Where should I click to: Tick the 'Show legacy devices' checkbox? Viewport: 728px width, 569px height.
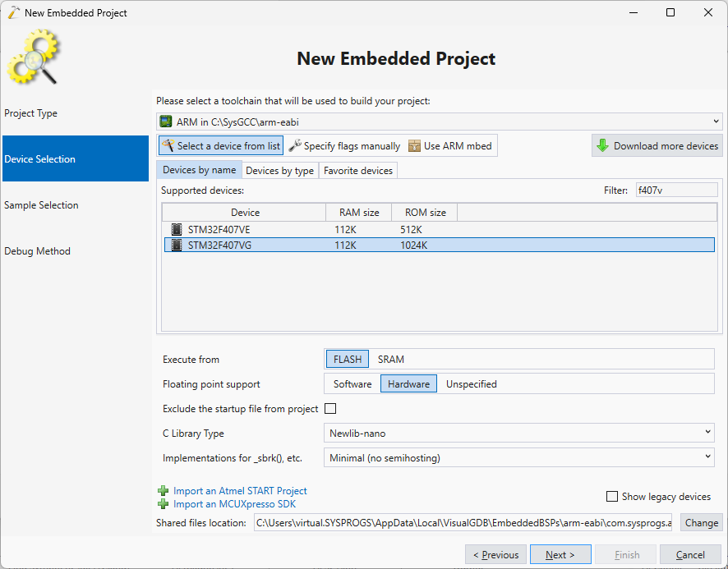point(611,497)
